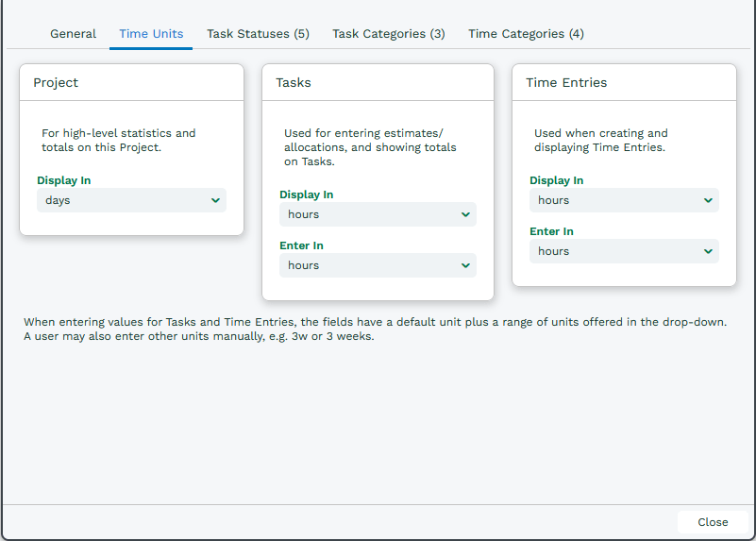This screenshot has width=756, height=541.
Task: Open the Time Categories (4) tab
Action: pos(526,34)
